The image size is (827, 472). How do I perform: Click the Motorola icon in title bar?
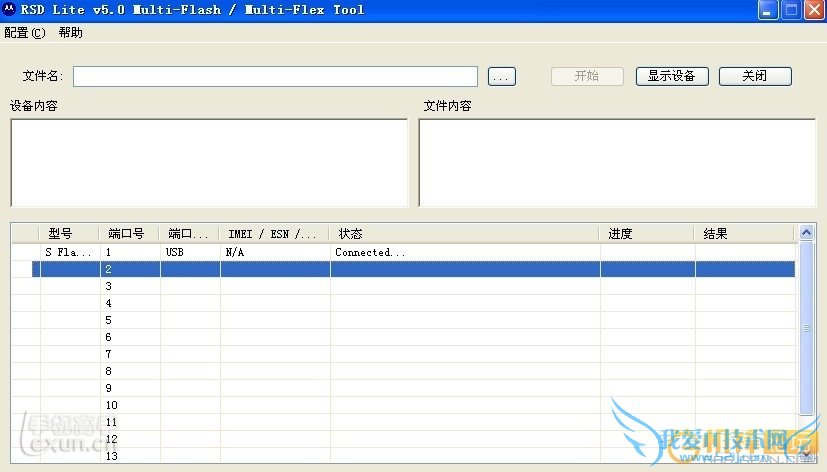9,9
